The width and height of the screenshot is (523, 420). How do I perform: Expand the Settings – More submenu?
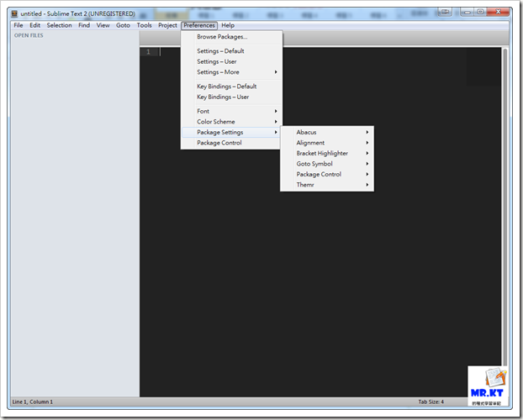[x=231, y=72]
